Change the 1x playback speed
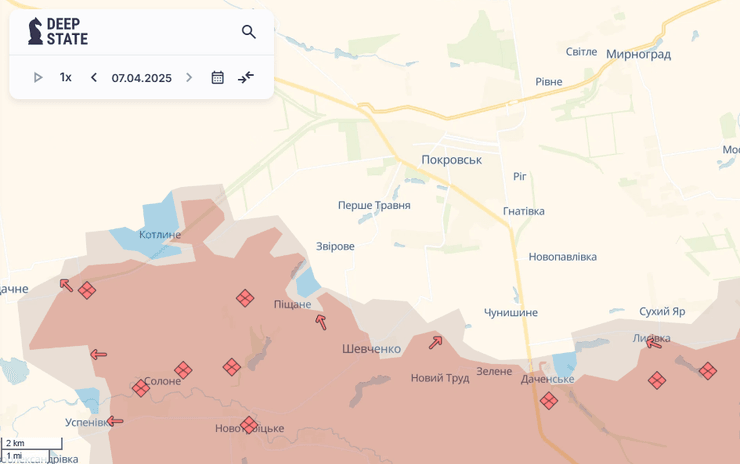This screenshot has height=464, width=740. (65, 77)
